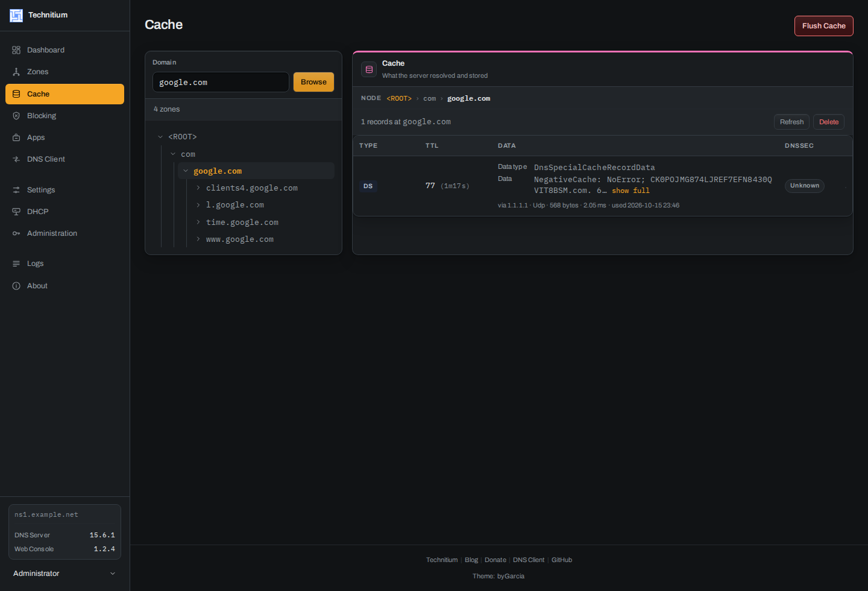868x591 pixels.
Task: Expand the clients4.google.com node chevron
Action: coord(198,188)
